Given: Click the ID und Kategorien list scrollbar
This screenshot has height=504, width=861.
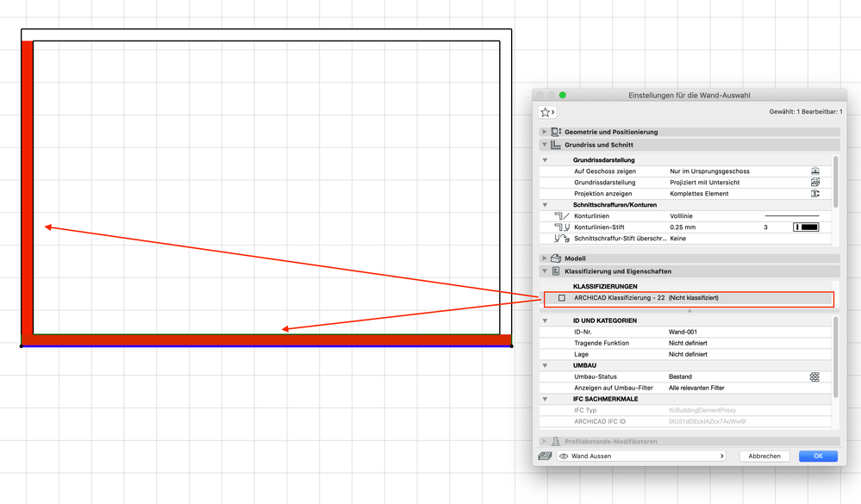Looking at the screenshot, I should (836, 357).
